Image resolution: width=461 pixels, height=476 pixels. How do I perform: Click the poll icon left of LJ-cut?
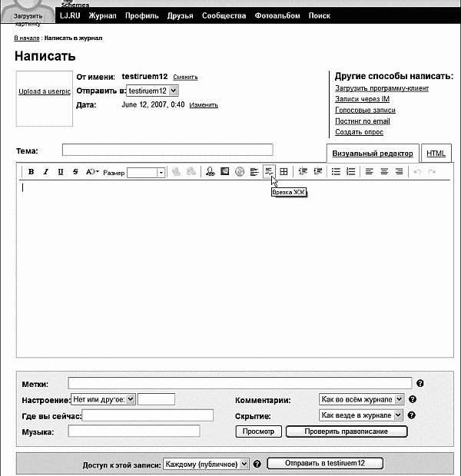pyautogui.click(x=254, y=172)
